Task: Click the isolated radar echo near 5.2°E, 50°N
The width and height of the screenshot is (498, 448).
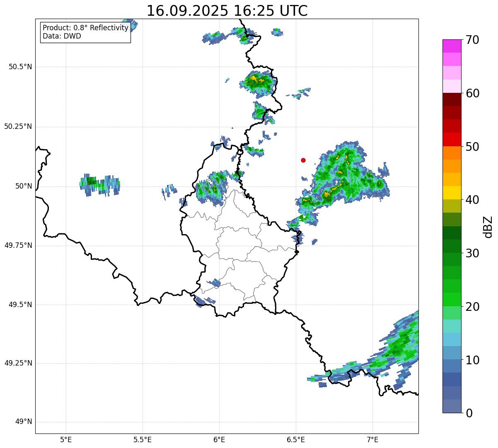Action: (99, 184)
